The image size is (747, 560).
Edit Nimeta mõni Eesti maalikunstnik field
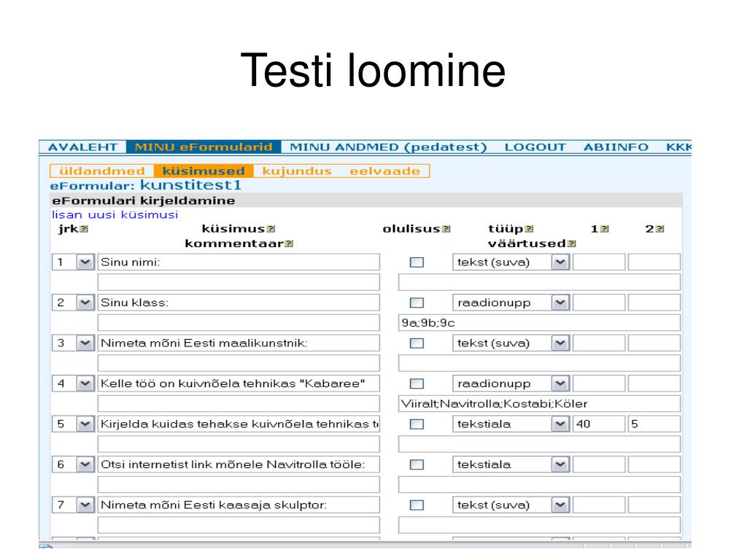[x=239, y=343]
